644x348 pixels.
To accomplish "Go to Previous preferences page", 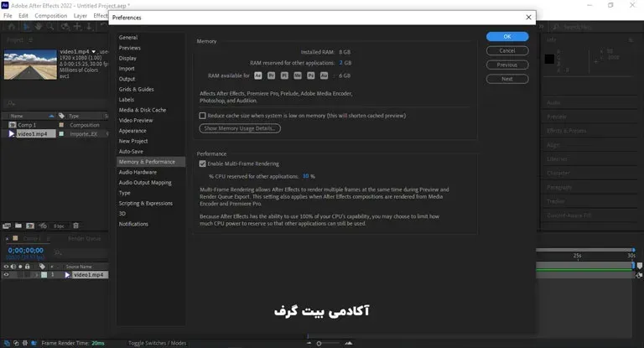I will pyautogui.click(x=507, y=65).
